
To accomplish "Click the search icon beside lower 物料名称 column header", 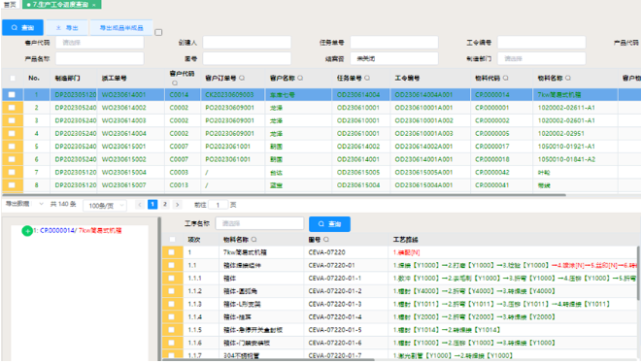I will coord(253,239).
